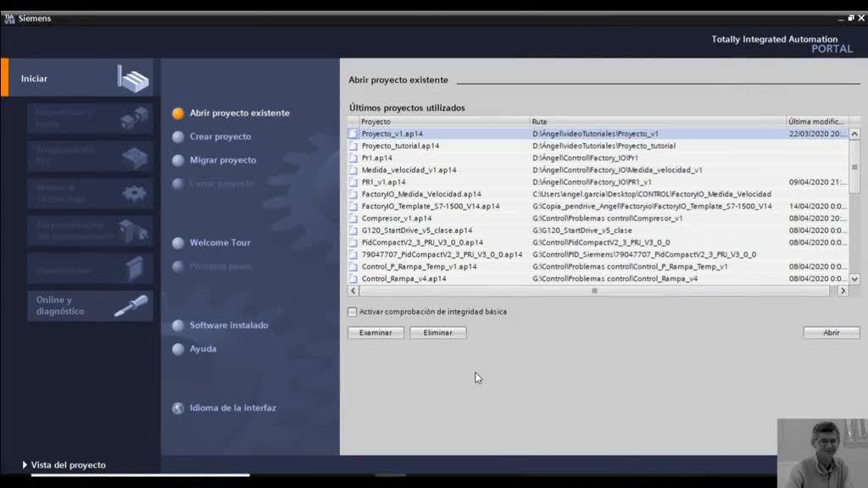Open Idioma de la interfaz settings

point(232,408)
